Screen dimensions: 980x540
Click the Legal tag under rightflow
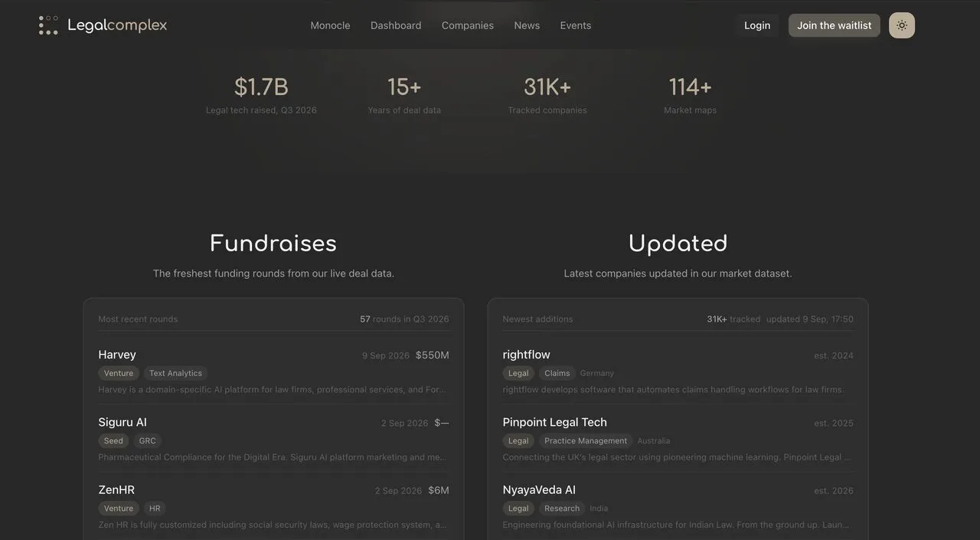click(x=518, y=373)
